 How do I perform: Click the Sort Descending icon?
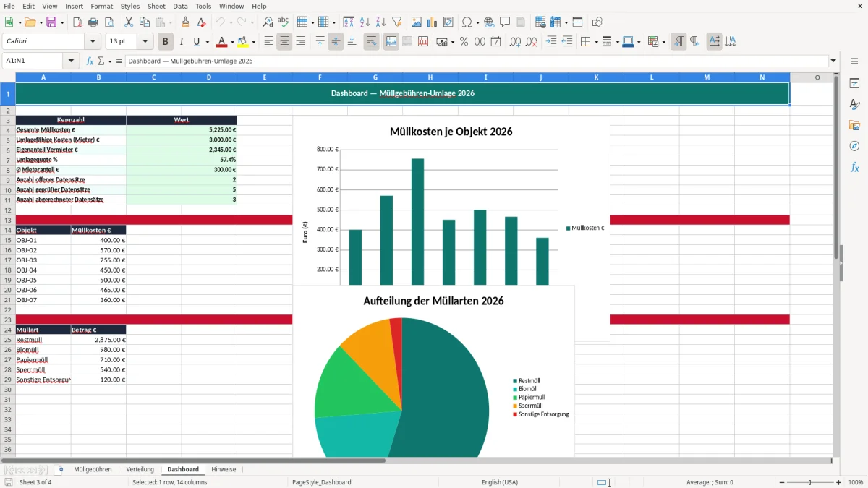(381, 22)
